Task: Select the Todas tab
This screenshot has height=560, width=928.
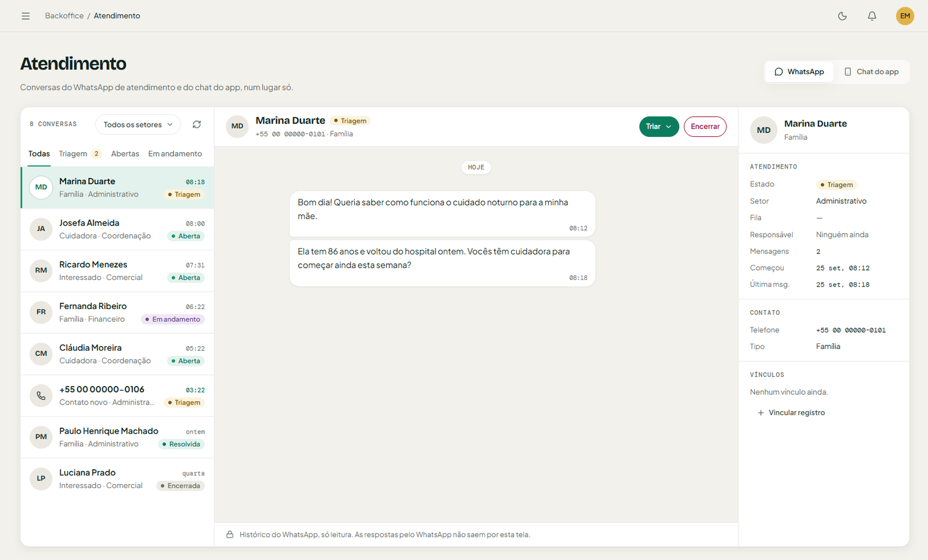Action: [39, 154]
